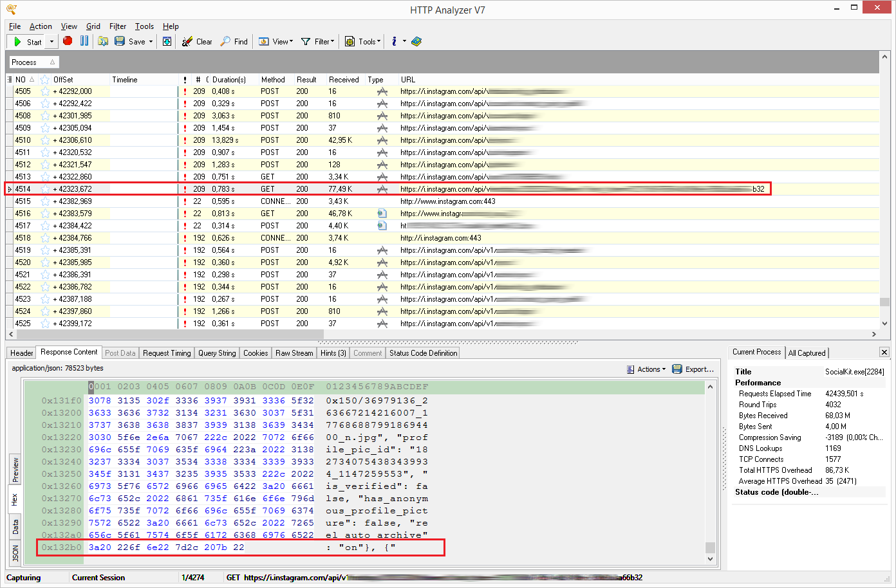Image resolution: width=896 pixels, height=588 pixels.
Task: Toggle star on request row 4519
Action: (45, 250)
